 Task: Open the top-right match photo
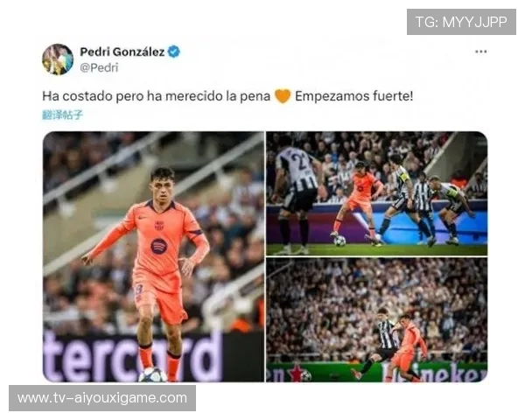point(376,193)
